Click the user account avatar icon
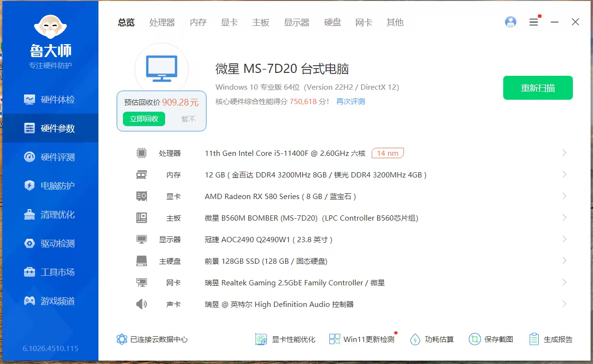This screenshot has width=593, height=364. (x=510, y=22)
